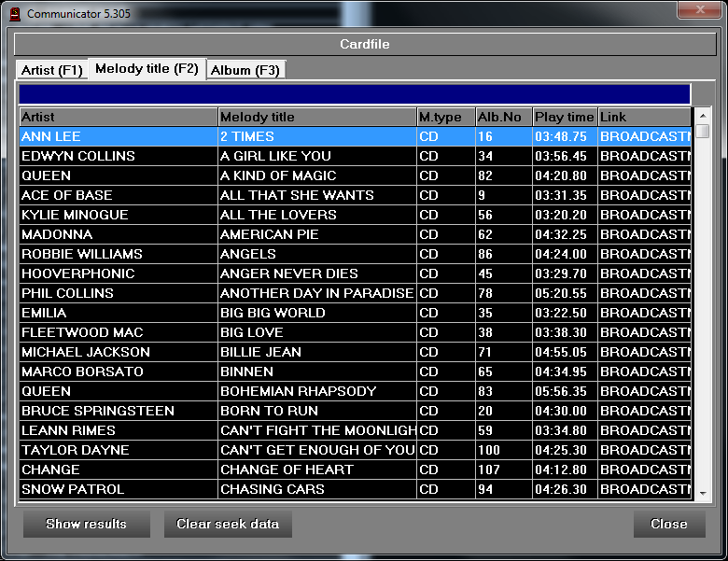Click the CHASING CARS title
The height and width of the screenshot is (561, 728).
point(273,489)
